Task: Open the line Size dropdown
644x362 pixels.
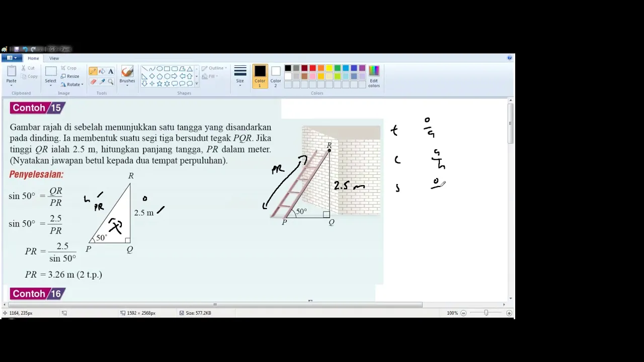Action: [240, 76]
